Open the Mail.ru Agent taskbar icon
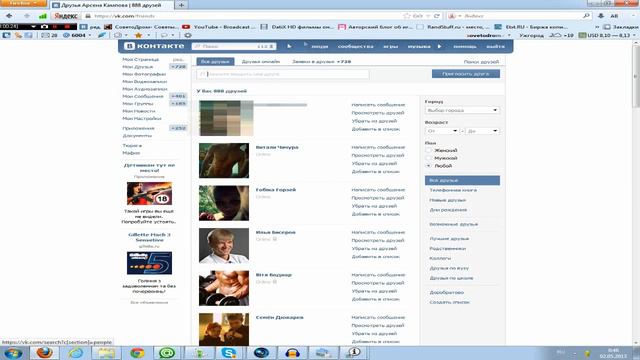This screenshot has height=360, width=640. click(x=167, y=353)
